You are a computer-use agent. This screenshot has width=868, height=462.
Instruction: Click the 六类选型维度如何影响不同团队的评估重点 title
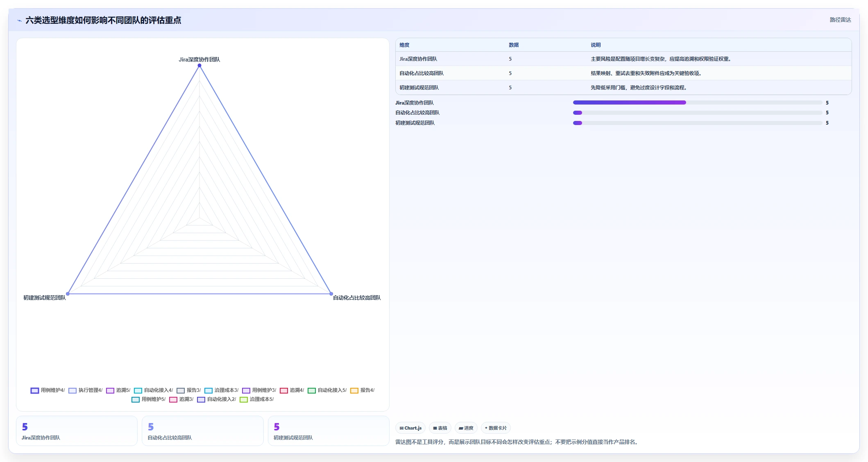pos(103,20)
